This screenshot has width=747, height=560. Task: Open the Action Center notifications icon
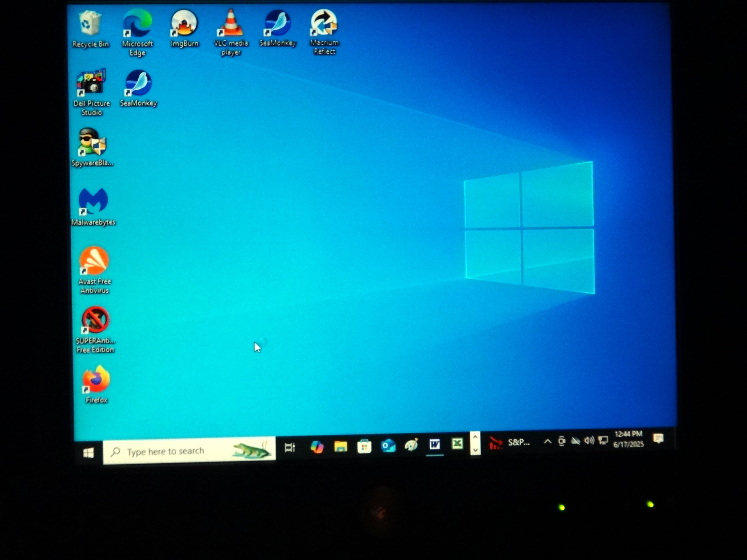[x=658, y=438]
